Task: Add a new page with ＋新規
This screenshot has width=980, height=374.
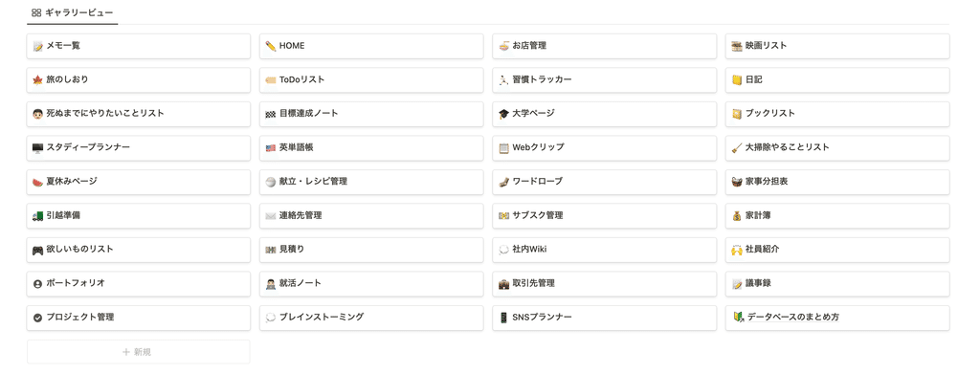Action: point(138,352)
